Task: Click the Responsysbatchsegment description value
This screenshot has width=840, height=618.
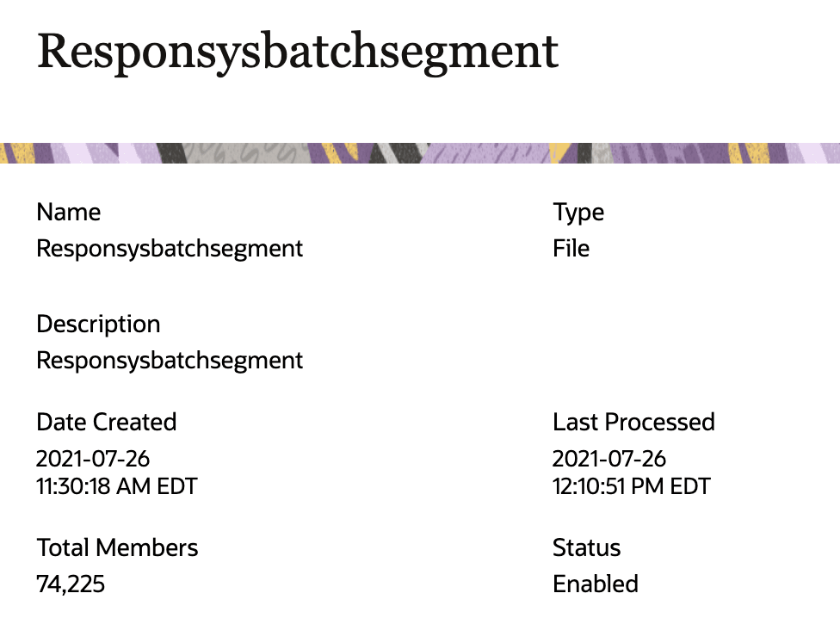Action: pyautogui.click(x=170, y=361)
